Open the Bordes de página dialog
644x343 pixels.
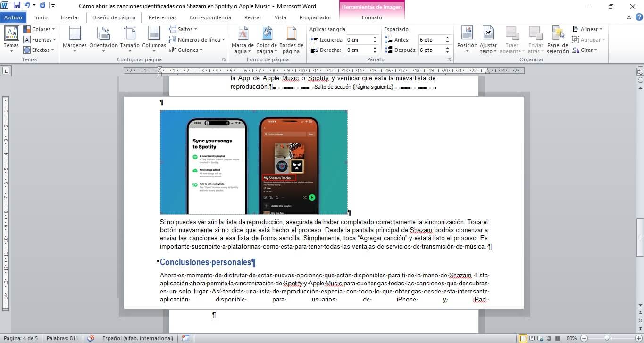click(291, 40)
